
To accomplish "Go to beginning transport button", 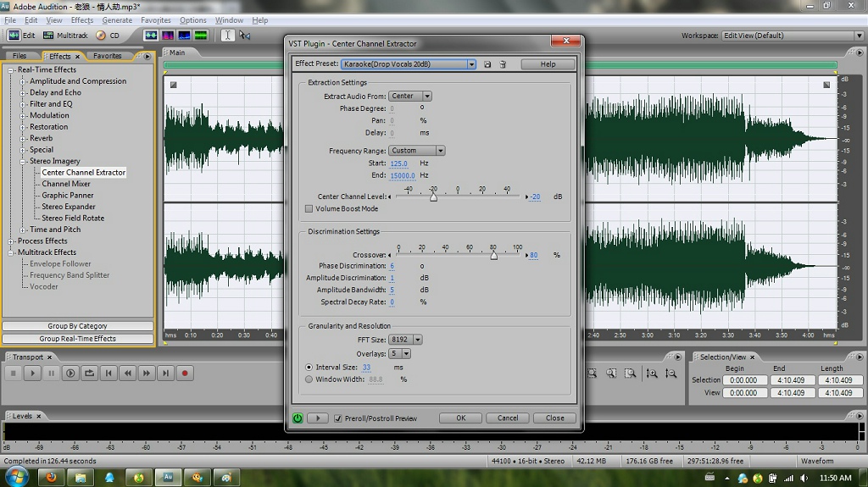I will (108, 373).
